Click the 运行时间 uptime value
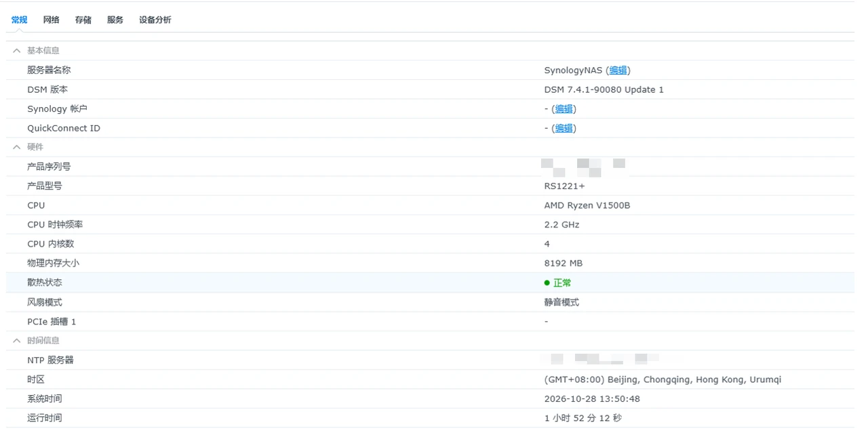This screenshot has width=868, height=439. point(583,419)
